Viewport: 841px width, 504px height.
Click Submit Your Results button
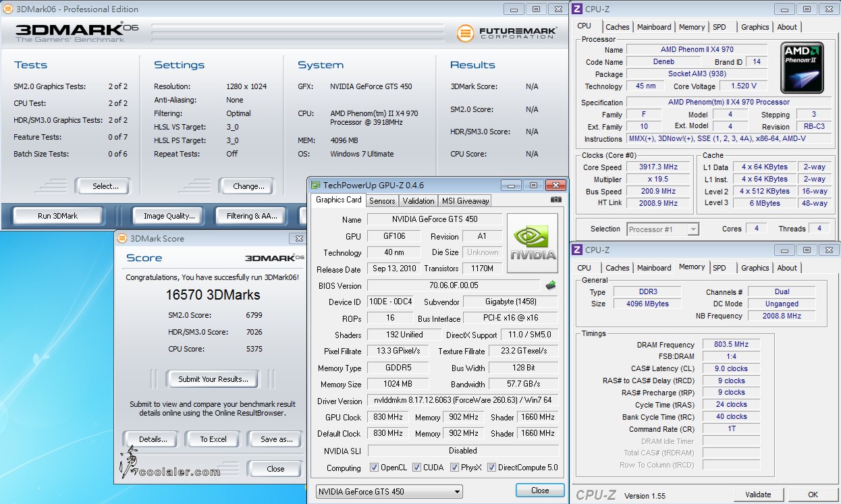(x=213, y=379)
